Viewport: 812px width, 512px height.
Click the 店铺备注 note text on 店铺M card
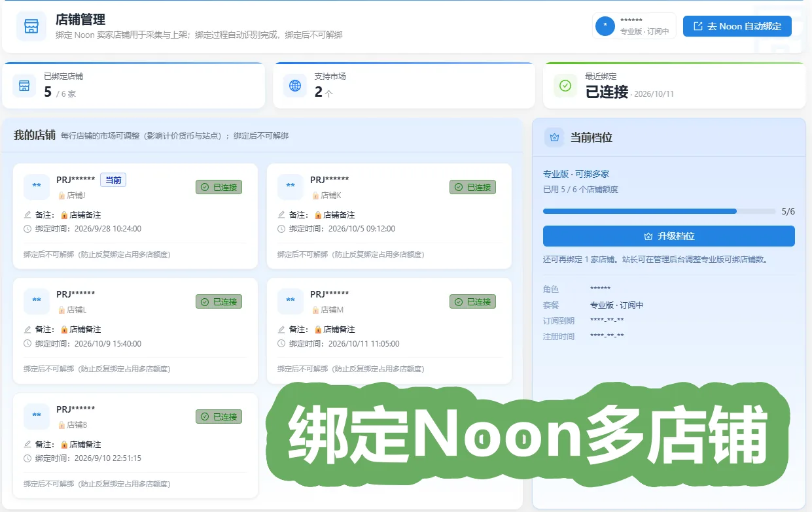click(339, 329)
